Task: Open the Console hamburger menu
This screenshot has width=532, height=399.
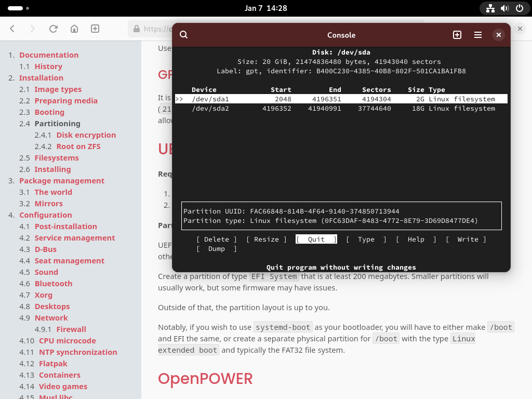Action: click(478, 35)
